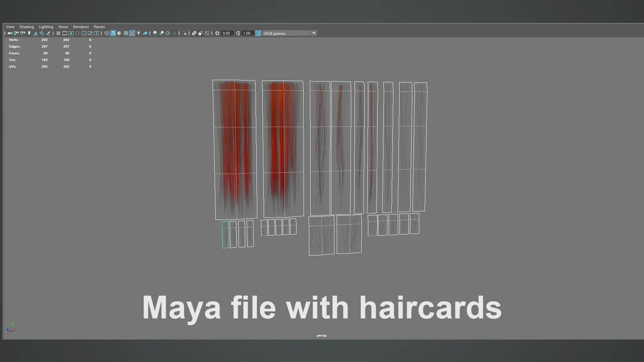Activate the image plane icon
The image size is (644, 362).
(36, 33)
